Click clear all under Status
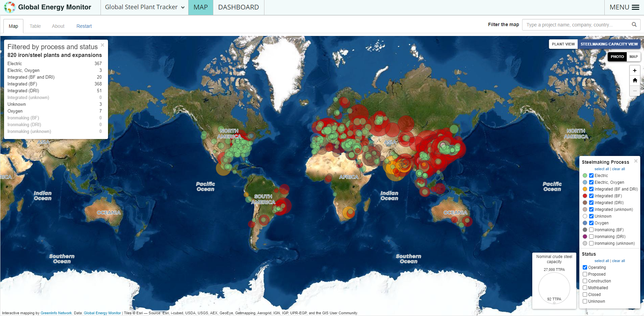The width and height of the screenshot is (644, 316). coord(619,261)
